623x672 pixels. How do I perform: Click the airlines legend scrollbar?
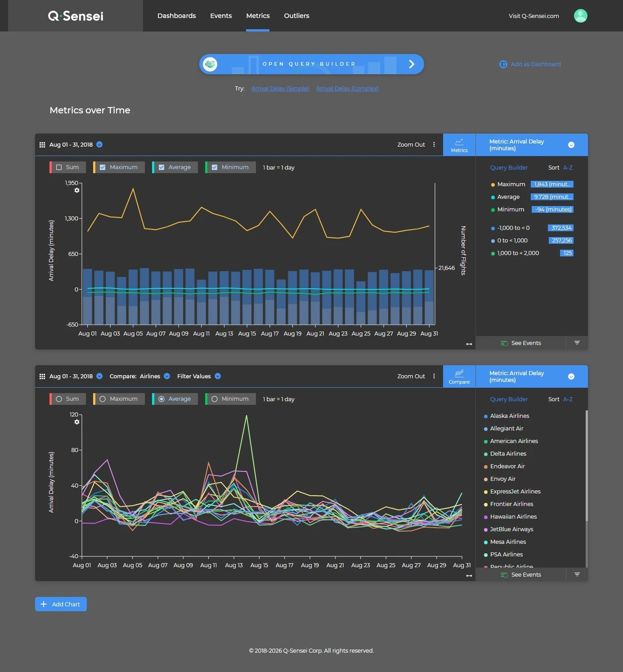coord(587,466)
